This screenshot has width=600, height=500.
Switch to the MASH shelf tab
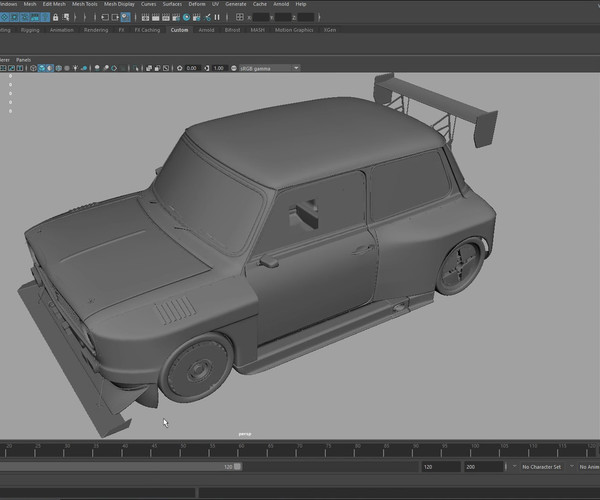point(258,30)
